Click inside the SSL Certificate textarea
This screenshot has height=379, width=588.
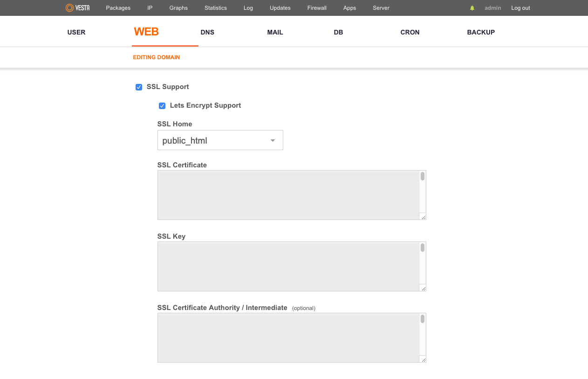pyautogui.click(x=292, y=195)
